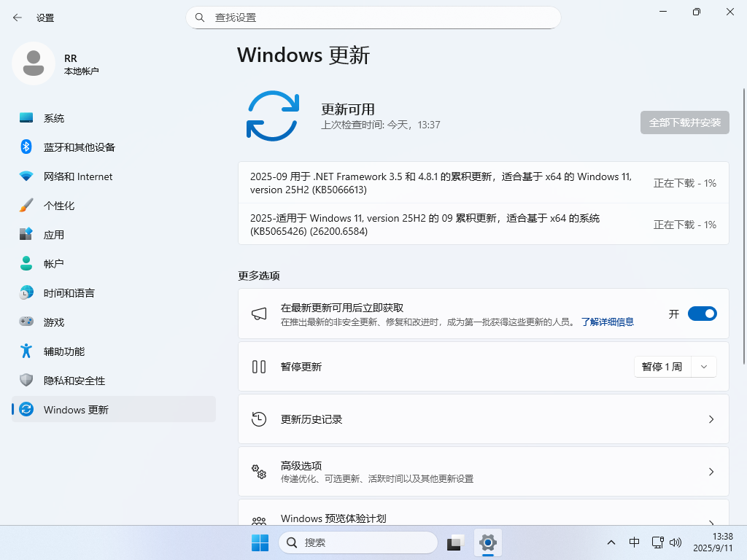Select the Bluetooth icon for 蓝牙和其他设备
747x560 pixels.
pos(26,147)
